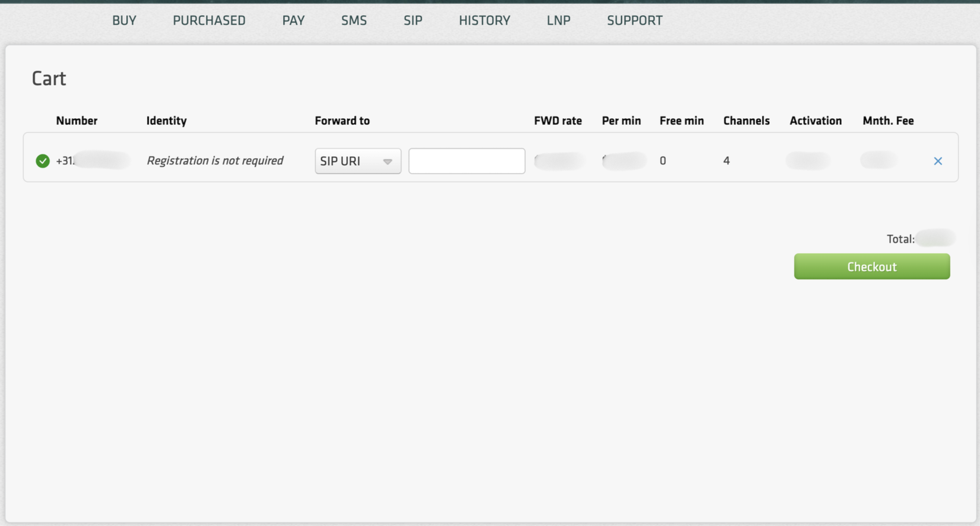This screenshot has height=526, width=980.
Task: Go to the BUY tab
Action: point(124,21)
